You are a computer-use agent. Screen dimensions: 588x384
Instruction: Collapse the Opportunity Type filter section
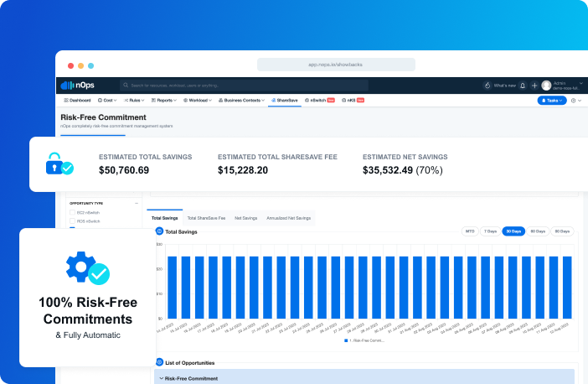137,203
